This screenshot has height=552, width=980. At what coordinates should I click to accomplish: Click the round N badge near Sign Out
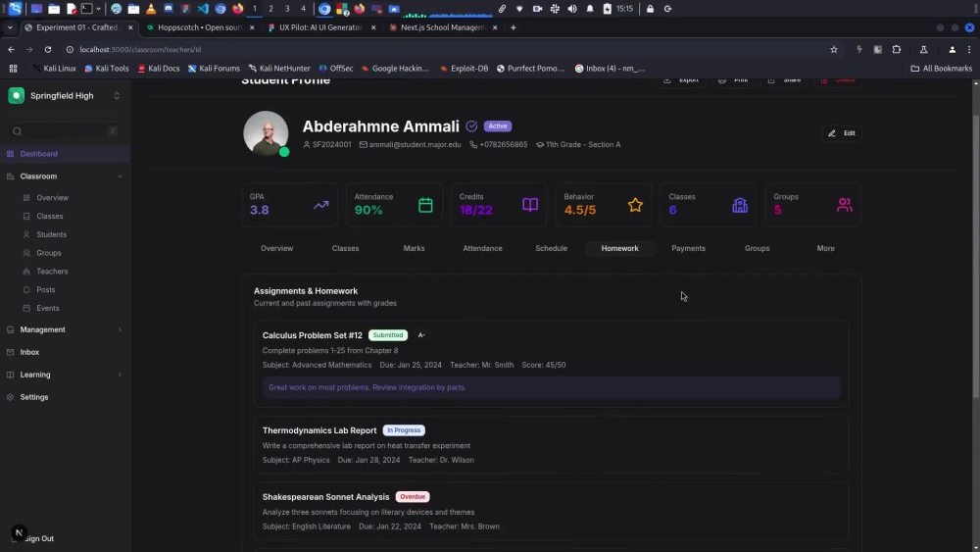click(x=19, y=533)
